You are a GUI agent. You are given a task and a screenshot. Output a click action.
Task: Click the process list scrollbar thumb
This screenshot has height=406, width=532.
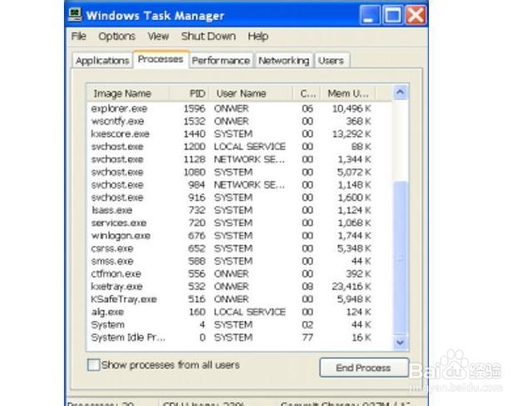401,258
